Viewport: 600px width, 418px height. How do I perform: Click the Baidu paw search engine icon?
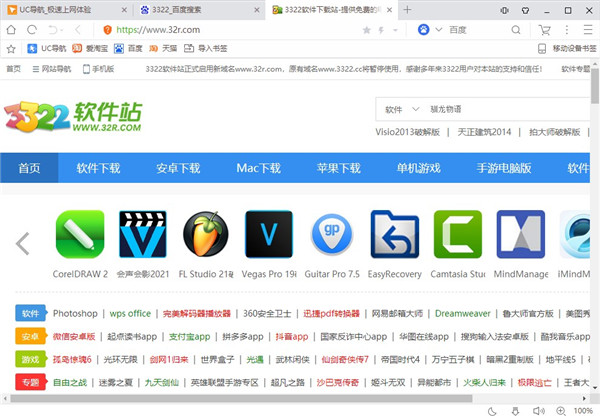424,29
